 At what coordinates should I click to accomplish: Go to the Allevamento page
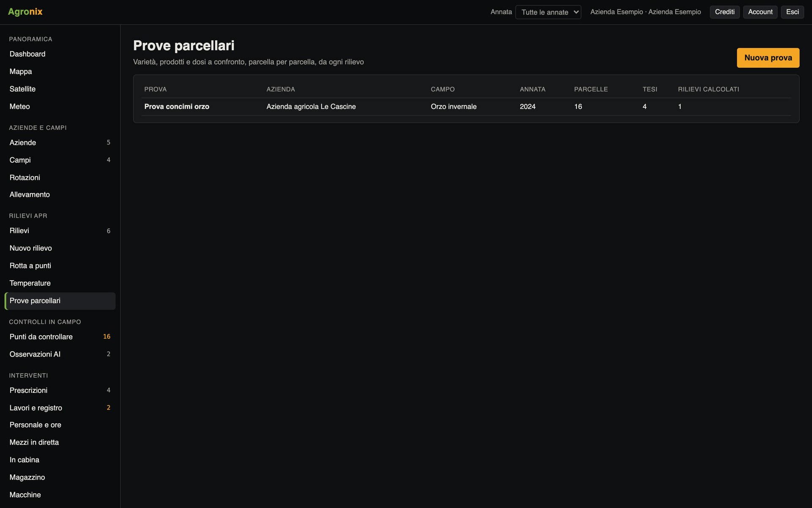coord(60,195)
